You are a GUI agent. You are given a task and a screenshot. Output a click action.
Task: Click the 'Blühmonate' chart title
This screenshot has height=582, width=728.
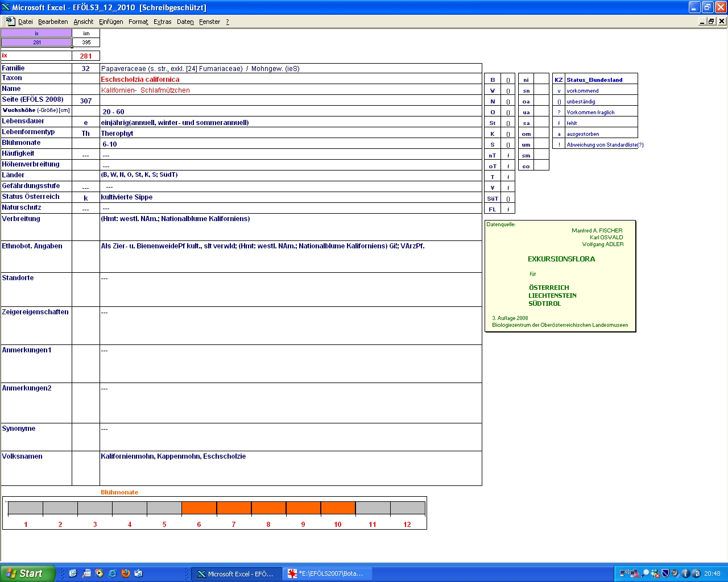pyautogui.click(x=119, y=492)
